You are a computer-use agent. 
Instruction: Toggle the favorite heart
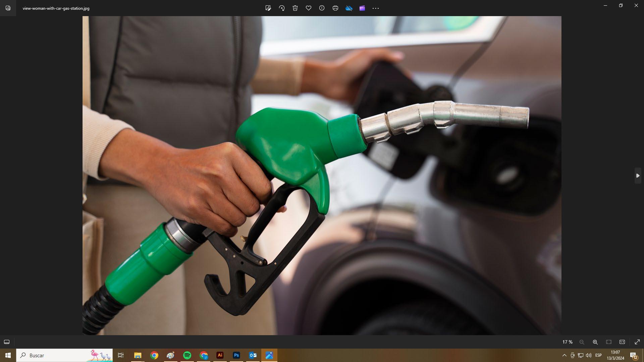click(x=309, y=8)
